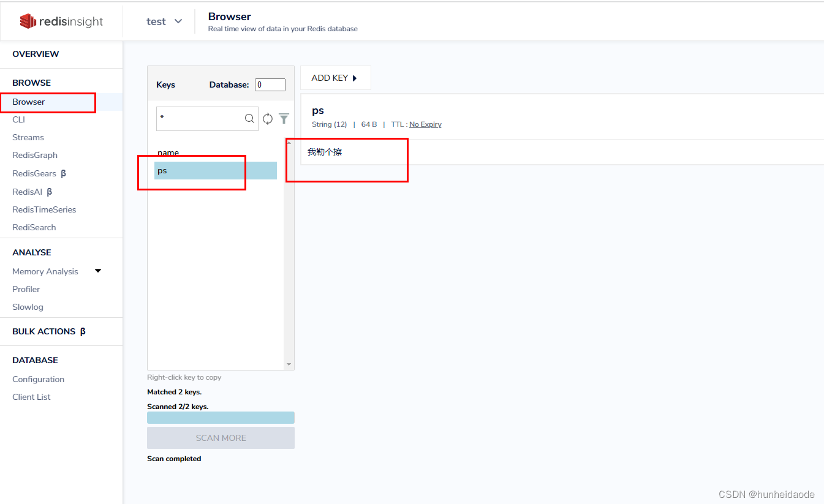The width and height of the screenshot is (824, 504).
Task: Open RedisTimeSeries page
Action: click(x=44, y=209)
